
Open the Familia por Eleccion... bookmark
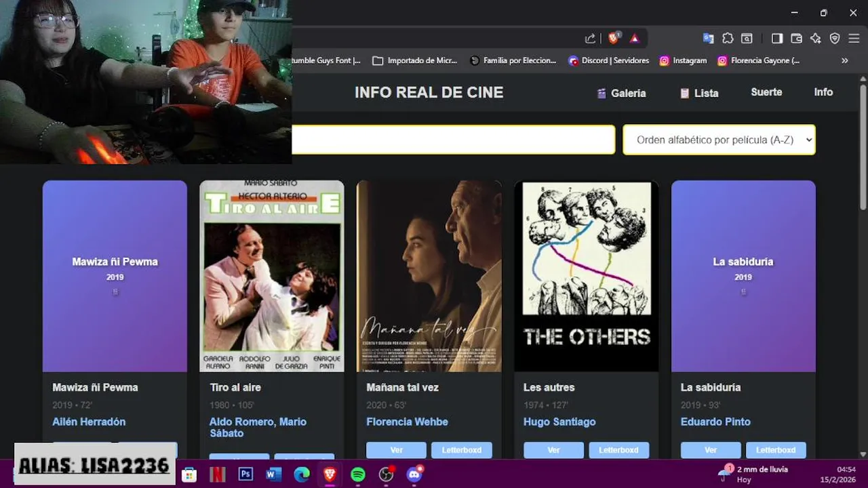(513, 60)
